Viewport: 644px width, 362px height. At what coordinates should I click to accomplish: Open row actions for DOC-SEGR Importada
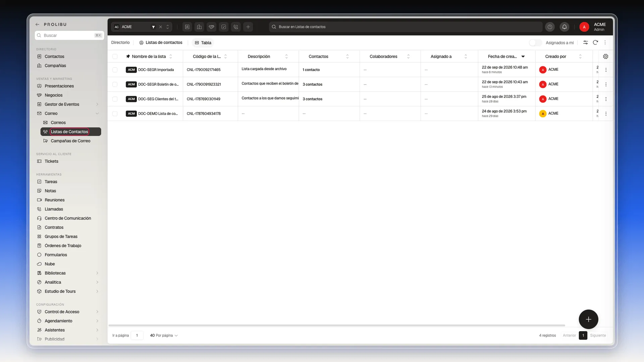(606, 70)
